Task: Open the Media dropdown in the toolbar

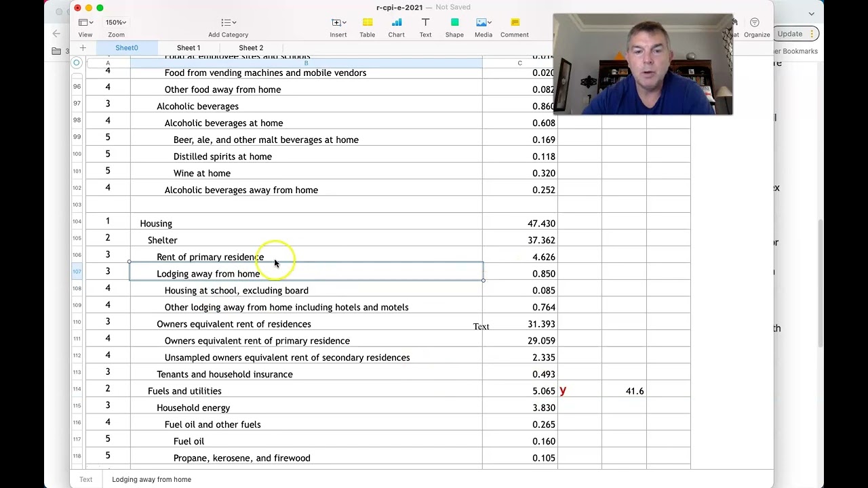Action: point(484,27)
